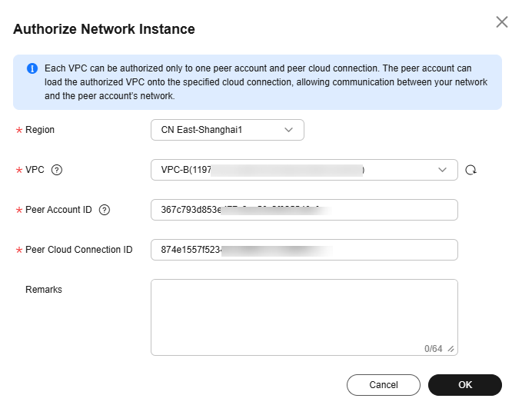
Task: Click the Region dropdown chevron arrow
Action: tap(288, 130)
